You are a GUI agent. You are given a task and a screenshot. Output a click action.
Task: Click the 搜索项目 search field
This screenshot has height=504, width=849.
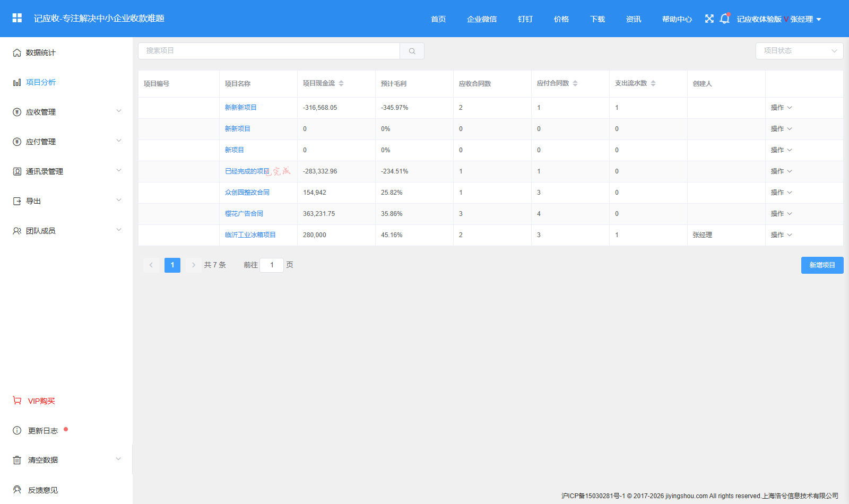(x=269, y=51)
